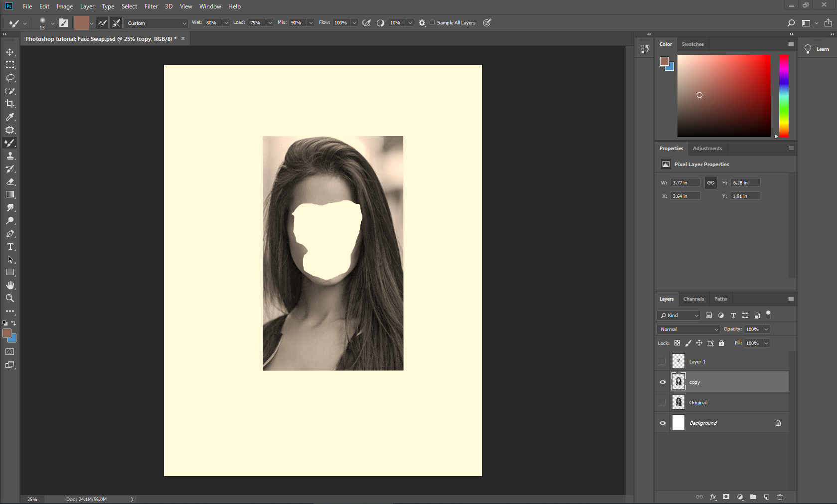Screen dimensions: 837x504
Task: Open the Normal blend mode dropdown
Action: (x=688, y=329)
